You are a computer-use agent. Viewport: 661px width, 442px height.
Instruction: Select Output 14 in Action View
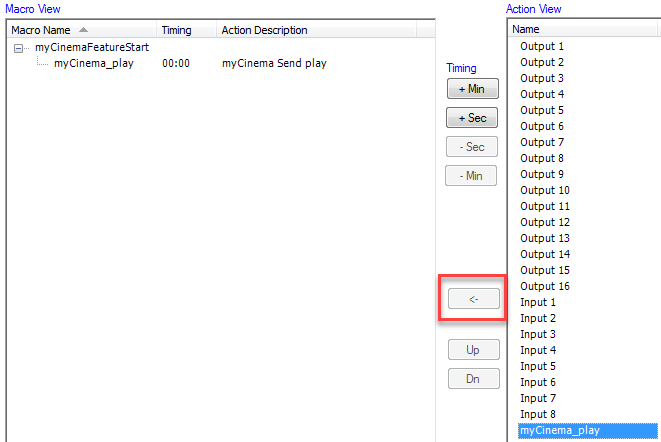click(x=545, y=255)
